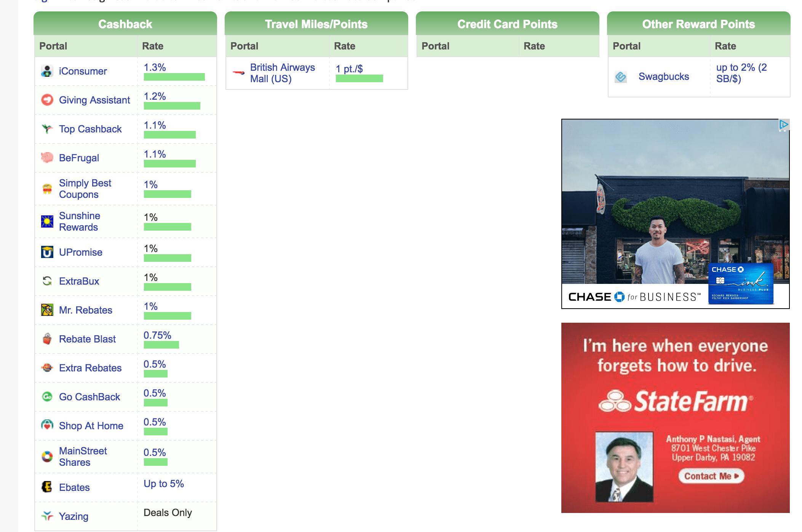802x532 pixels.
Task: Click the Up to 5% Ebates rate
Action: tap(164, 484)
